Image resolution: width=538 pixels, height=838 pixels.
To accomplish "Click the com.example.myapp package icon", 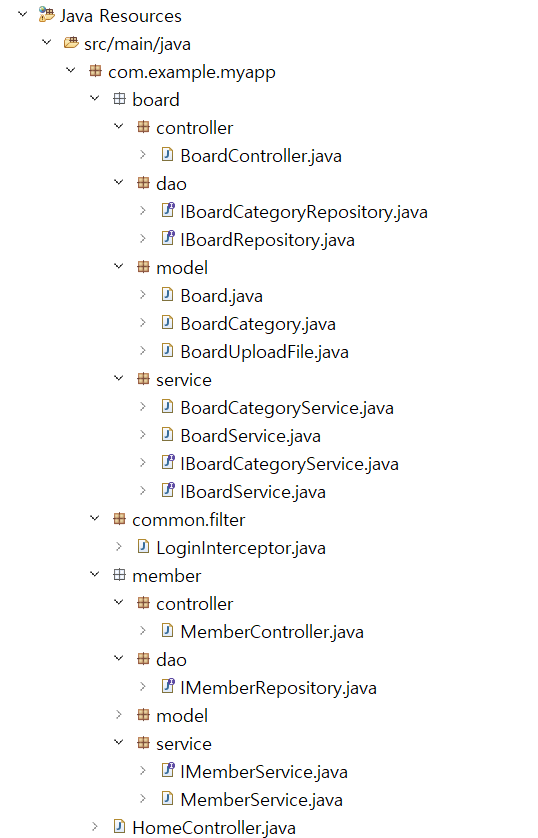I will coord(95,71).
